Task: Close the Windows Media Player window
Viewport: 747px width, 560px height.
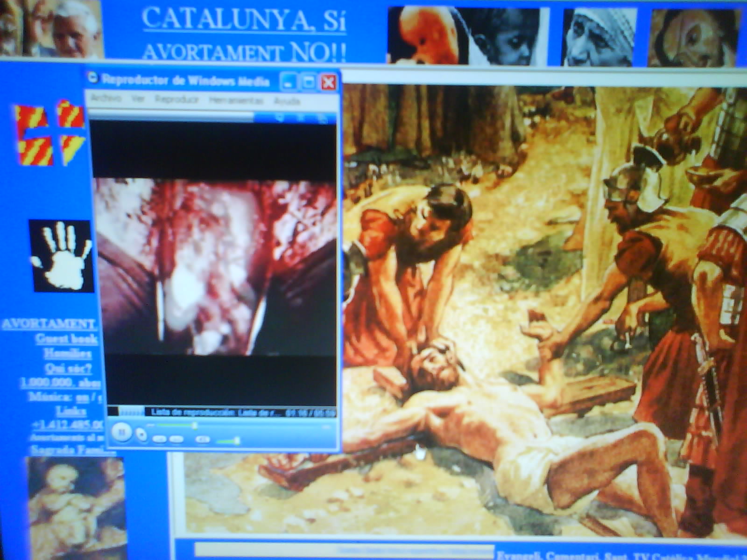Action: tap(328, 83)
